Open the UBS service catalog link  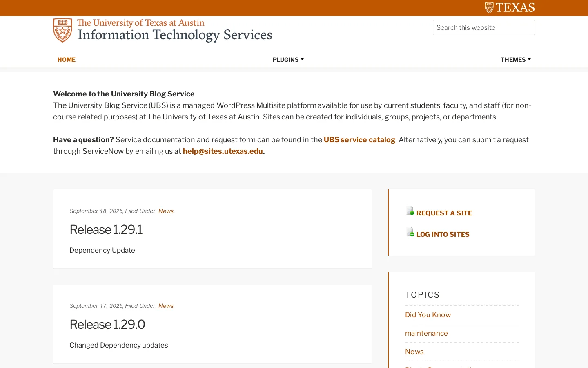point(359,140)
